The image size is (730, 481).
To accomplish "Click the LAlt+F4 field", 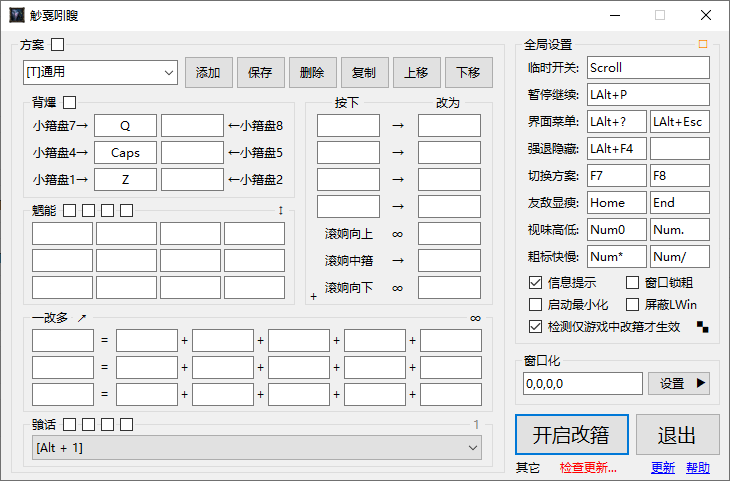I will click(616, 149).
